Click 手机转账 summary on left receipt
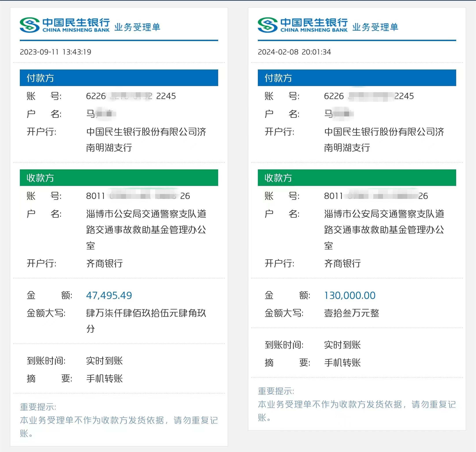 (104, 379)
